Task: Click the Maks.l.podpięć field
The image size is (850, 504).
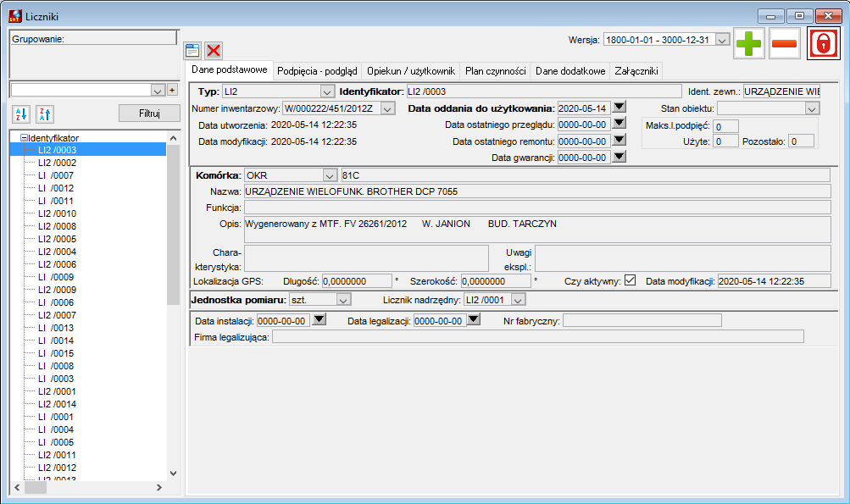Action: tap(726, 127)
